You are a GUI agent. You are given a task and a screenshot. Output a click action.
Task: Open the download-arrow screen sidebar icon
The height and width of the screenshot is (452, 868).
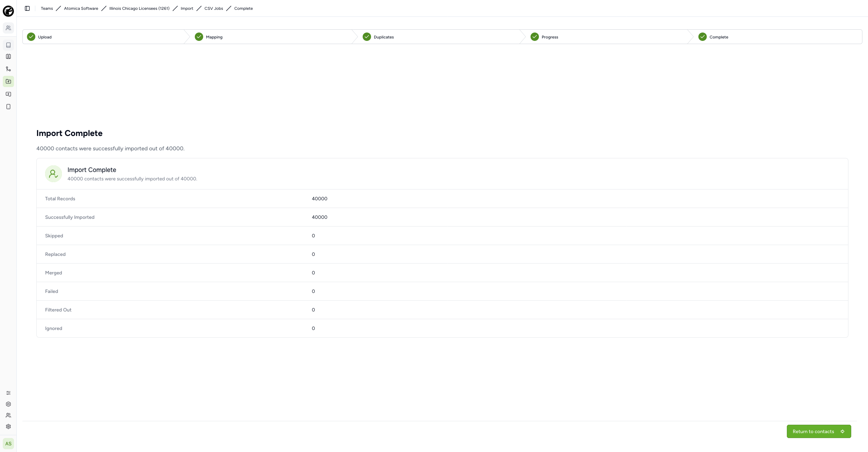point(8,94)
